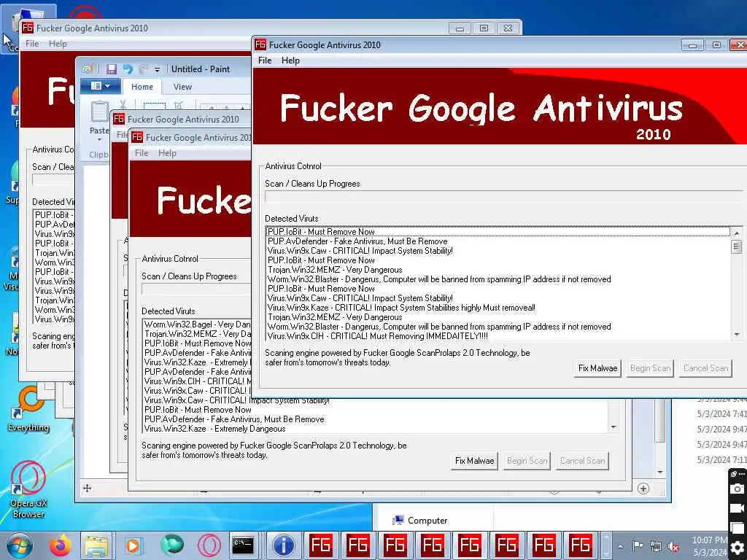Click down arrow of second window's virus list scrollbar
The height and width of the screenshot is (560, 747).
tap(614, 427)
